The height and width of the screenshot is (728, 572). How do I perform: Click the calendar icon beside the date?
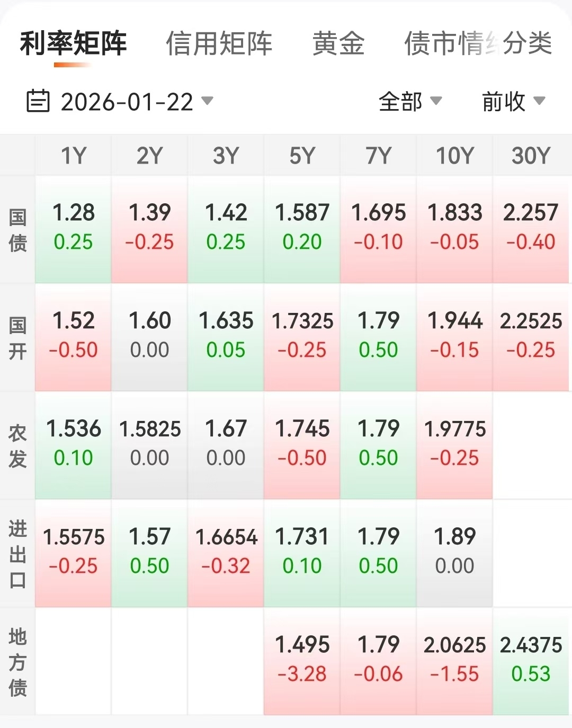(x=38, y=101)
